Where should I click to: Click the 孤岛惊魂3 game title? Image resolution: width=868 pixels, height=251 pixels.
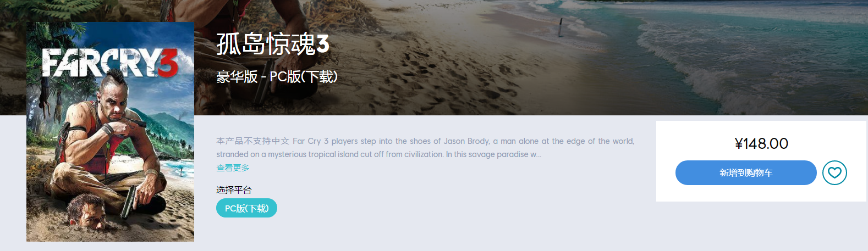(273, 44)
